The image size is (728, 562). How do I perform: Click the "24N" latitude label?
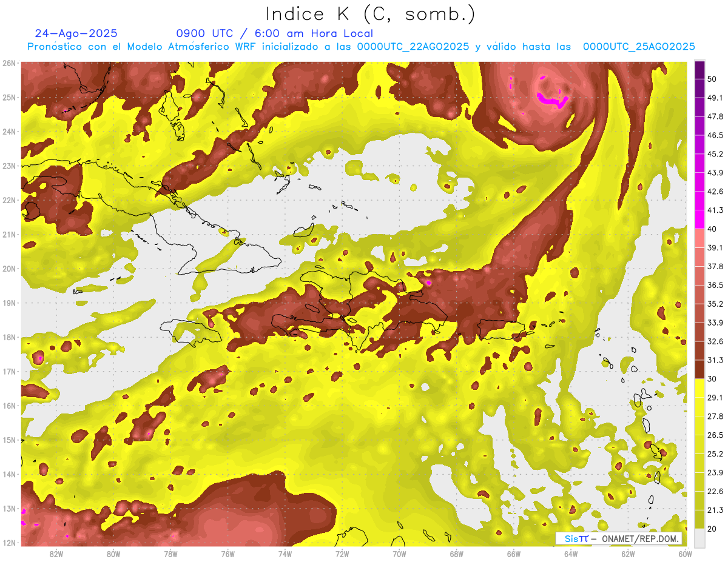pos(9,132)
